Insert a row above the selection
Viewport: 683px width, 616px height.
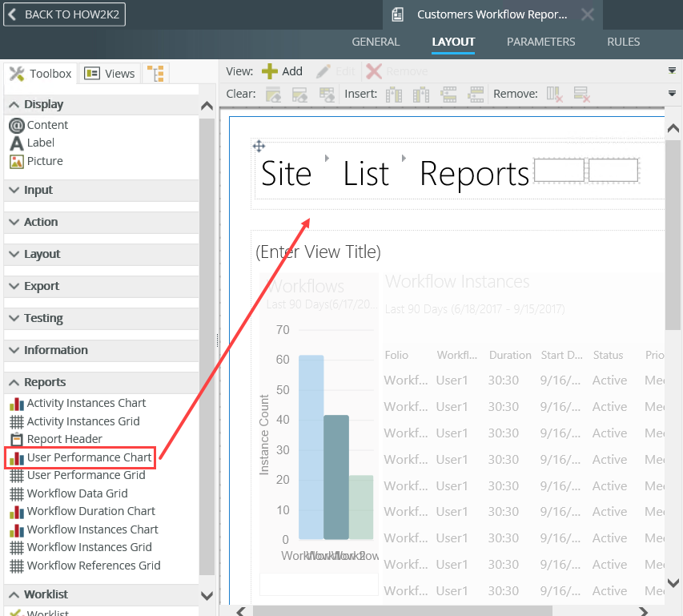(448, 94)
